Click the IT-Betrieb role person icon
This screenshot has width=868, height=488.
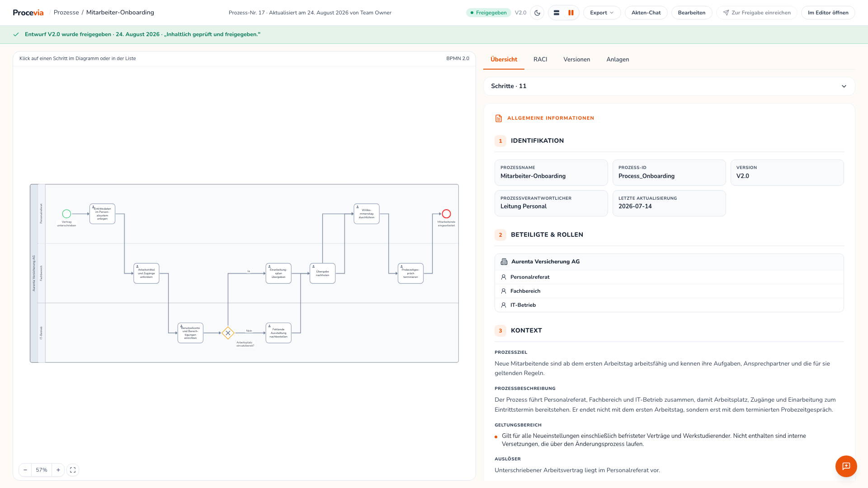(504, 305)
